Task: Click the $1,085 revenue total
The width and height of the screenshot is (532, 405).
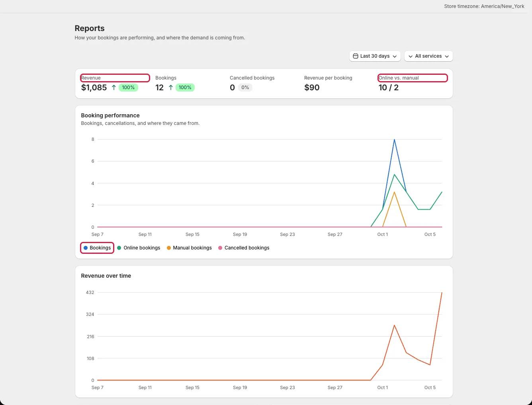Action: (94, 88)
